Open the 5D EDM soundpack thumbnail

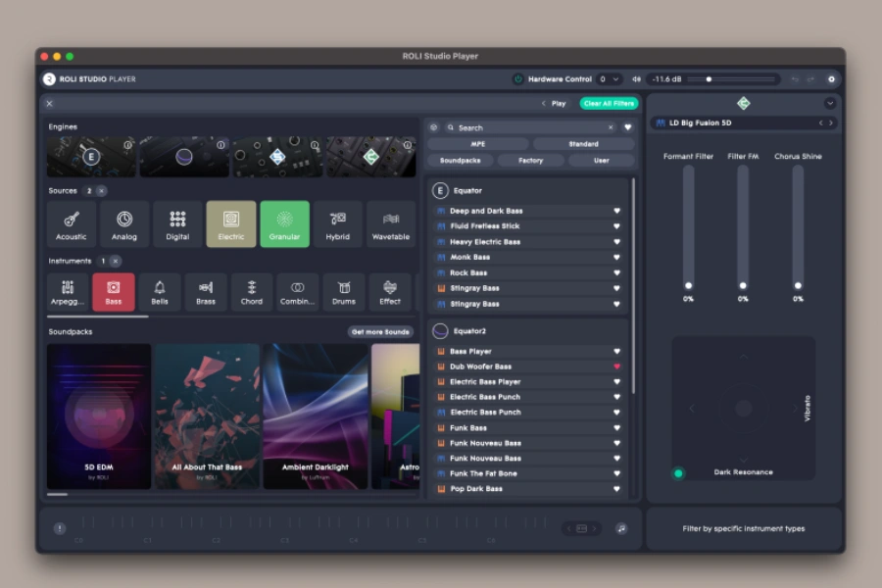[99, 416]
